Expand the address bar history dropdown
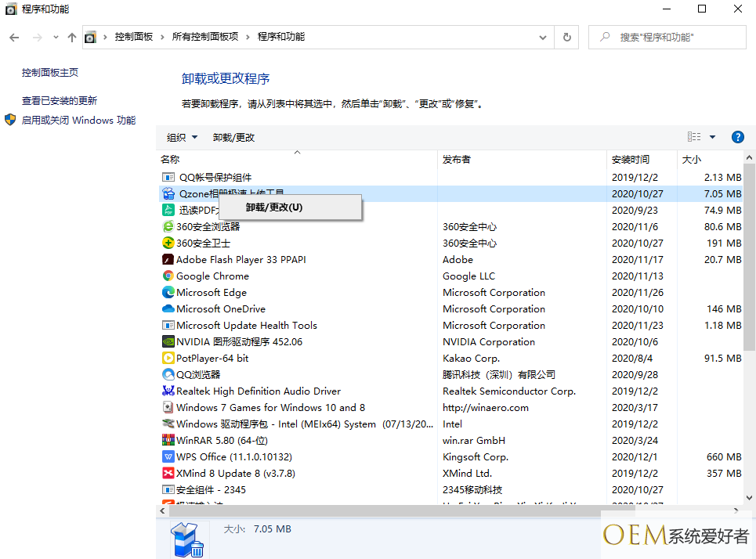The width and height of the screenshot is (756, 559). click(x=544, y=37)
